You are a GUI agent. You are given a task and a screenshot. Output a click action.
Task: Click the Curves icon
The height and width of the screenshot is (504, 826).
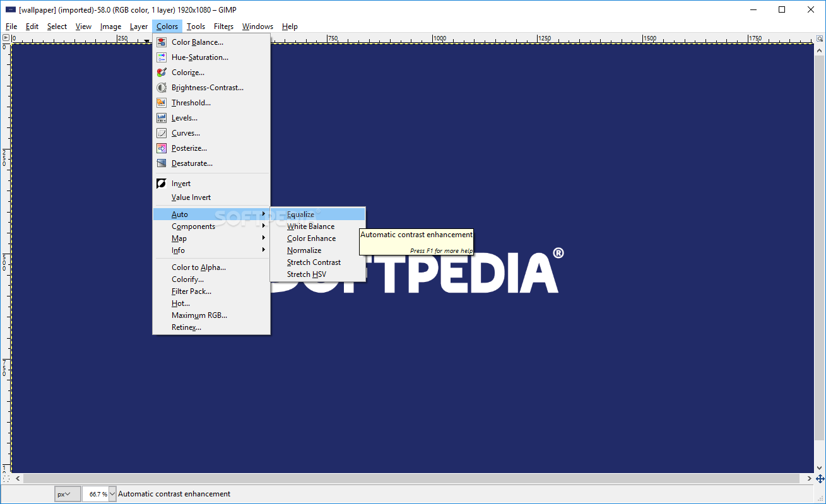(x=162, y=133)
